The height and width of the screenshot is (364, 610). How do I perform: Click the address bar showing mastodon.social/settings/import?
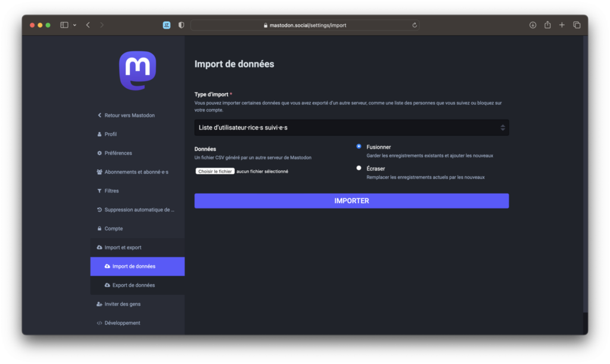coord(304,25)
